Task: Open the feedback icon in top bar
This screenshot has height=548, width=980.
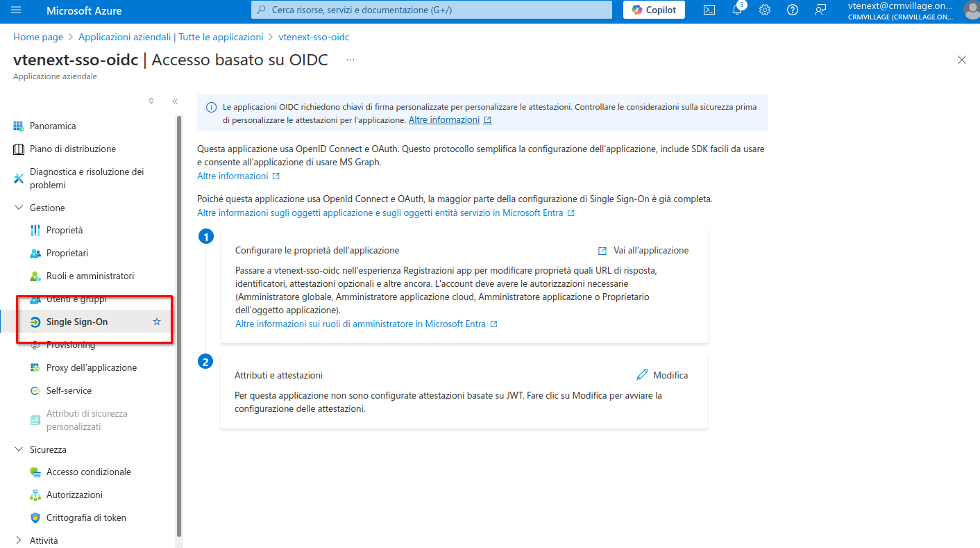Action: 820,10
